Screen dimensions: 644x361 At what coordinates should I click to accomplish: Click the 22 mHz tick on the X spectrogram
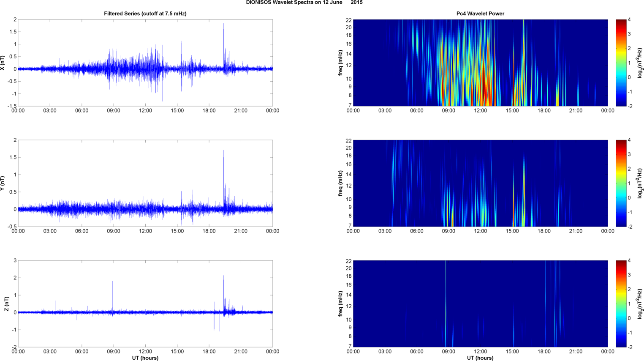[x=349, y=20]
